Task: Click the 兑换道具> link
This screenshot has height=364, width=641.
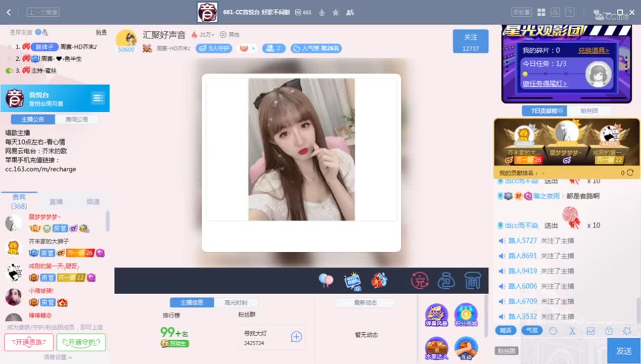Action: (593, 51)
